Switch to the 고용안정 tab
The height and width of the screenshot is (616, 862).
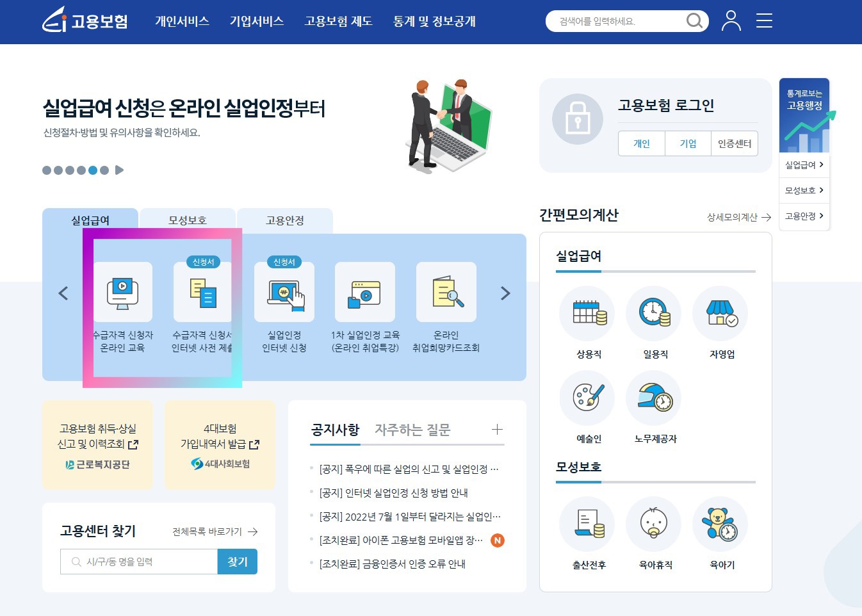tap(285, 221)
